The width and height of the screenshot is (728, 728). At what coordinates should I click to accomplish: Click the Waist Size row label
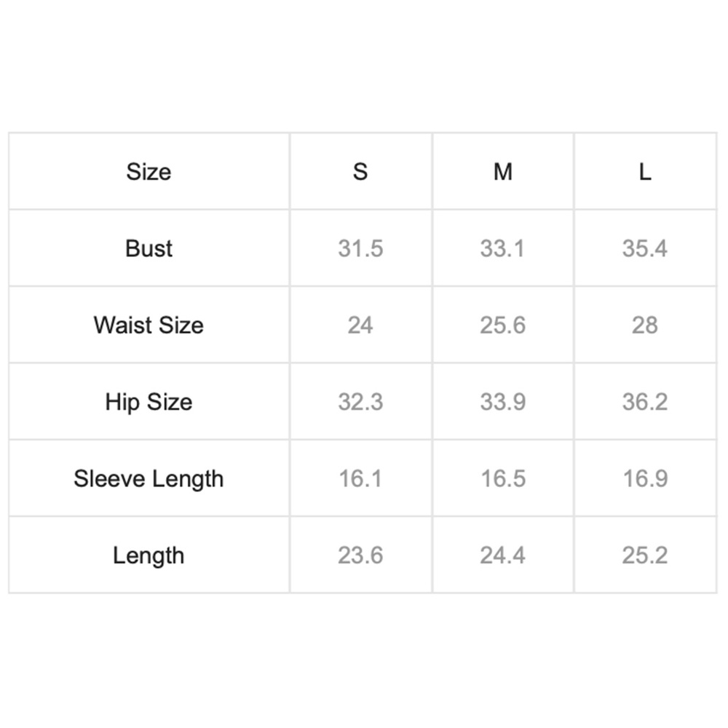click(x=149, y=325)
